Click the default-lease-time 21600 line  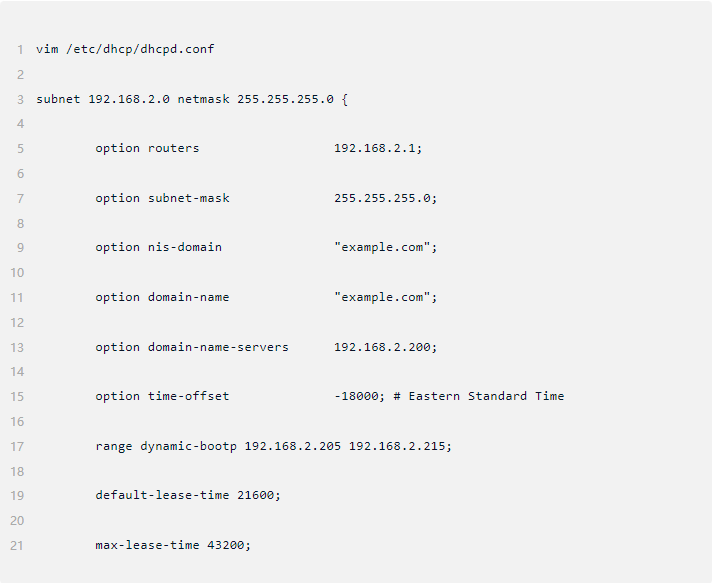188,495
